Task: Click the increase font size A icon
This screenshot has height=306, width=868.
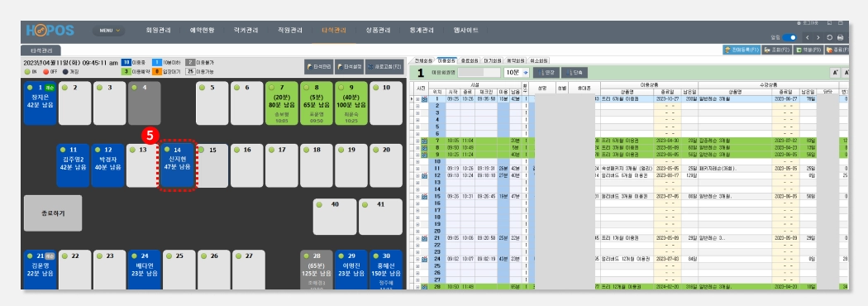Action: (835, 73)
